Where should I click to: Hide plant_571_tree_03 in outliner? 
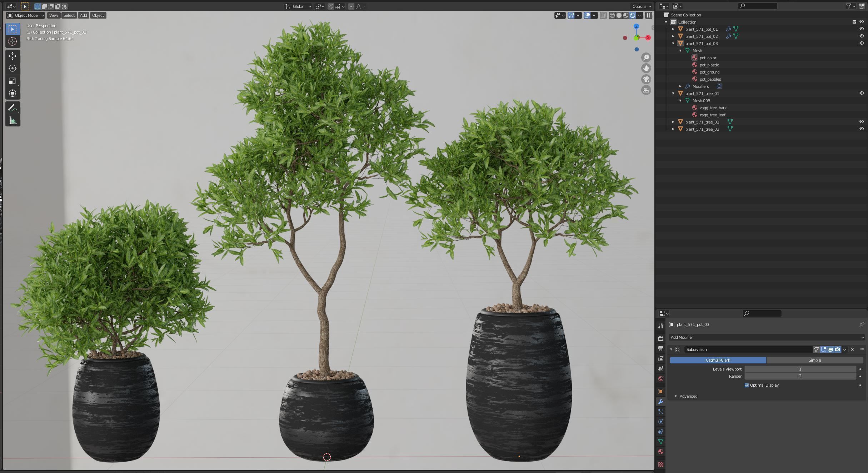point(861,129)
